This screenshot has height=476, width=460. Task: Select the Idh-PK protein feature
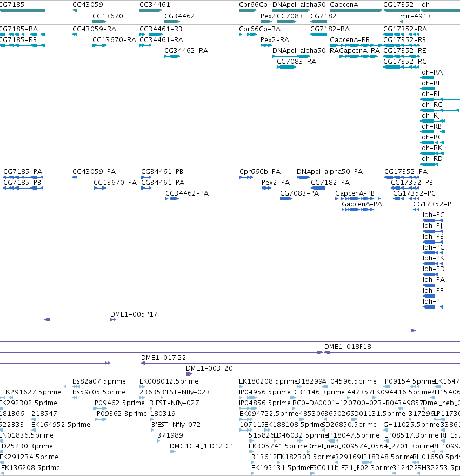point(432,264)
